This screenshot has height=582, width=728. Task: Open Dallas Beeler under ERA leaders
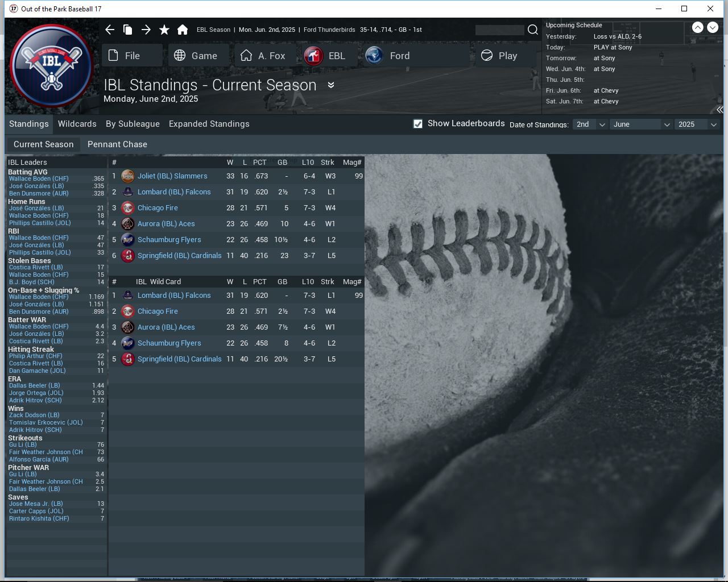click(x=34, y=385)
